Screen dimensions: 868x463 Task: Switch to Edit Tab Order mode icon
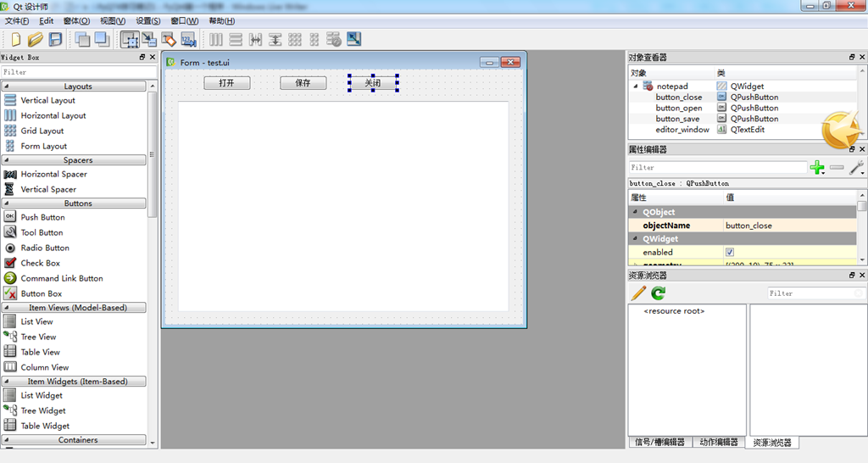click(x=188, y=39)
